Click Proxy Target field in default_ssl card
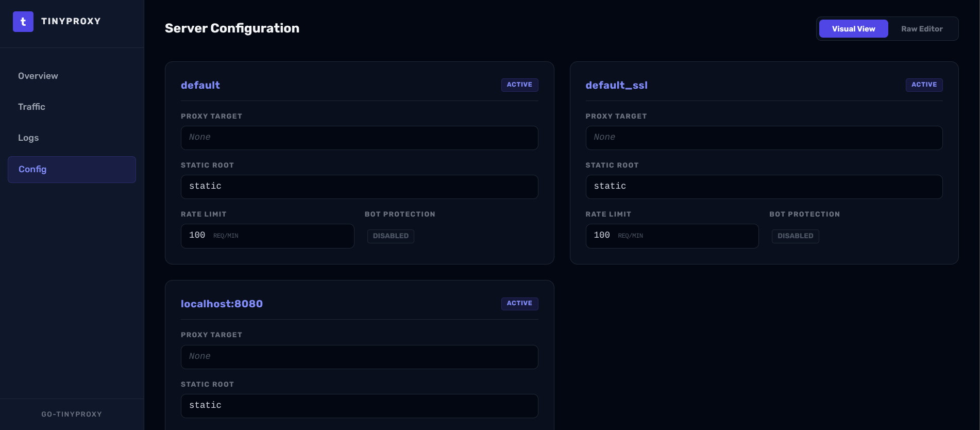 click(764, 138)
